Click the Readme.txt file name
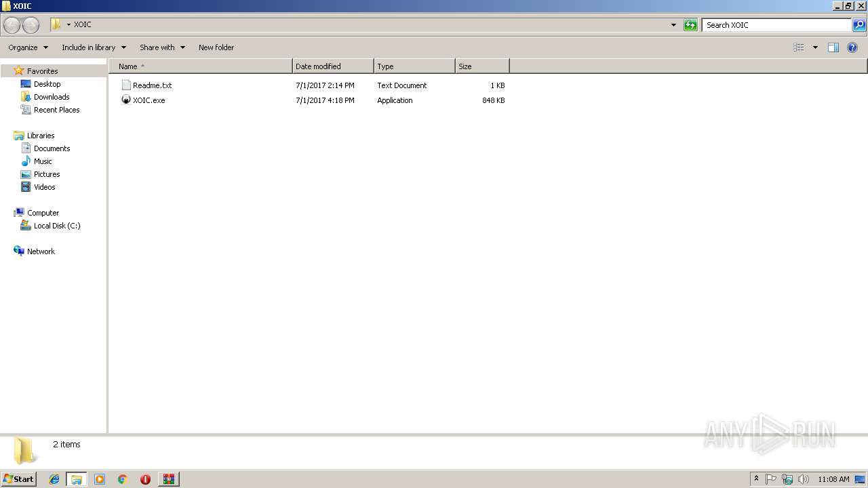This screenshot has width=868, height=488. pyautogui.click(x=153, y=85)
